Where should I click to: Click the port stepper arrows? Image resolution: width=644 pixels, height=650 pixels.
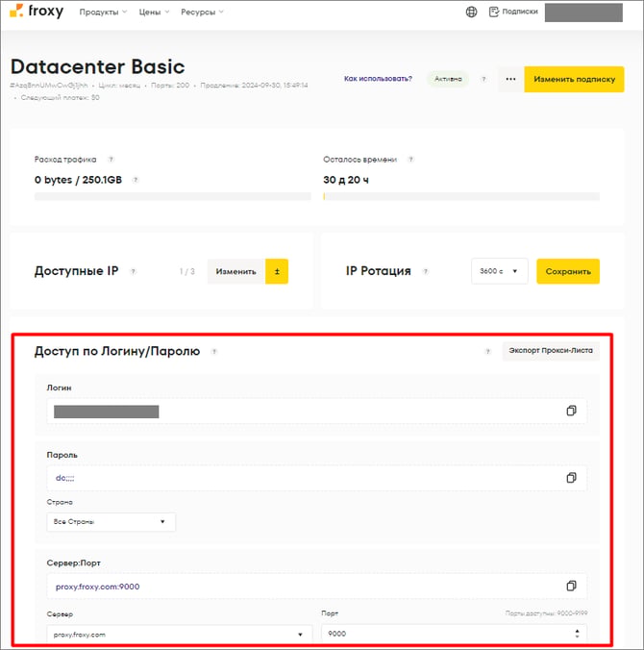[x=578, y=634]
